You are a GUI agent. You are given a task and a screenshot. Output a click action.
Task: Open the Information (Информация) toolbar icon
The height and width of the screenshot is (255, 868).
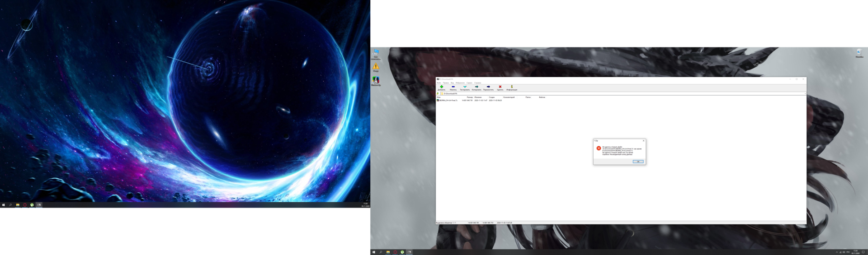click(x=512, y=87)
